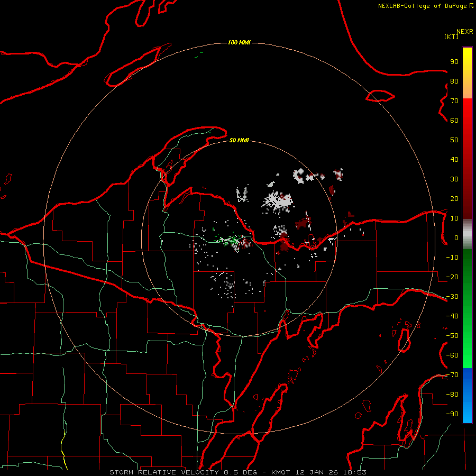Click the positive 40 scale value

coord(454,160)
